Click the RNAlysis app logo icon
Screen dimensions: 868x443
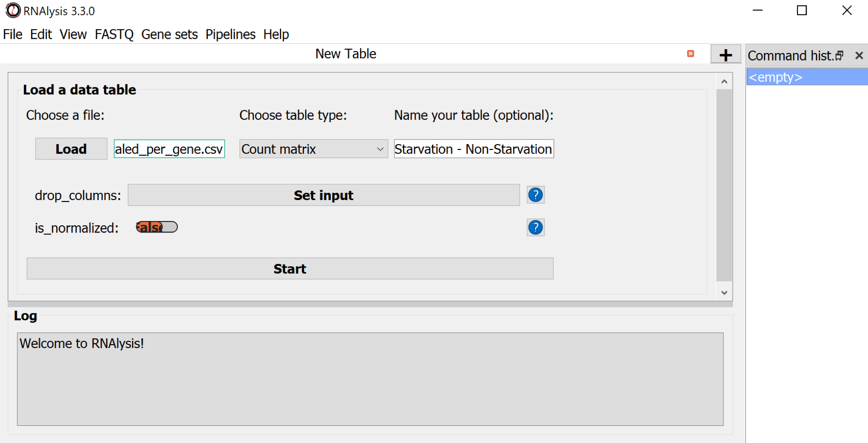(13, 11)
